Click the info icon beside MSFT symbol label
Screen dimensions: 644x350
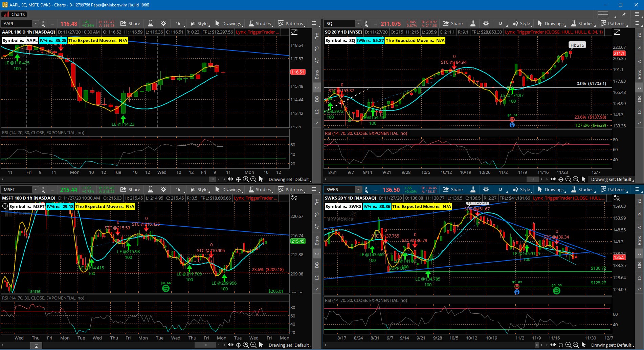[5, 206]
